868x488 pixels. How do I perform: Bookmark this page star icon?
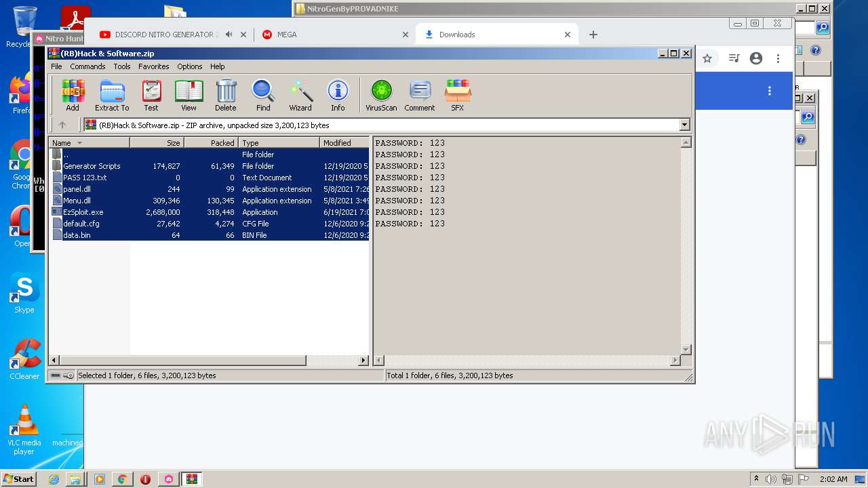pos(707,58)
